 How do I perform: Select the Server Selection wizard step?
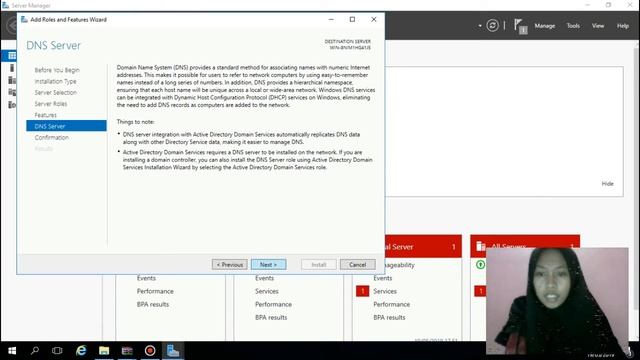56,93
